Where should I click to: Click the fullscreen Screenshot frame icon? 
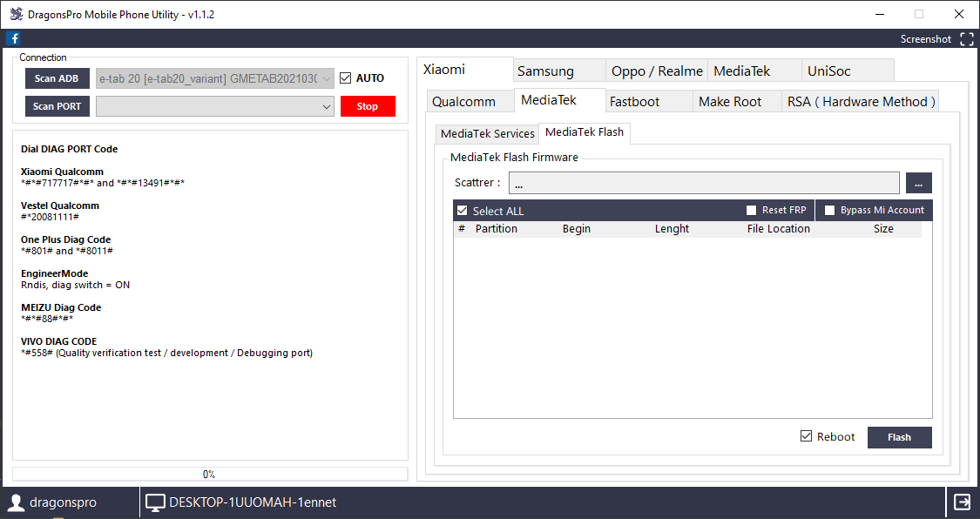[966, 38]
